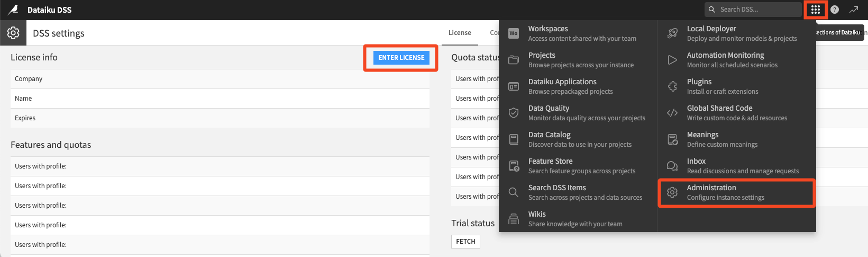Click the Wikis icon
868x257 pixels.
click(x=514, y=218)
